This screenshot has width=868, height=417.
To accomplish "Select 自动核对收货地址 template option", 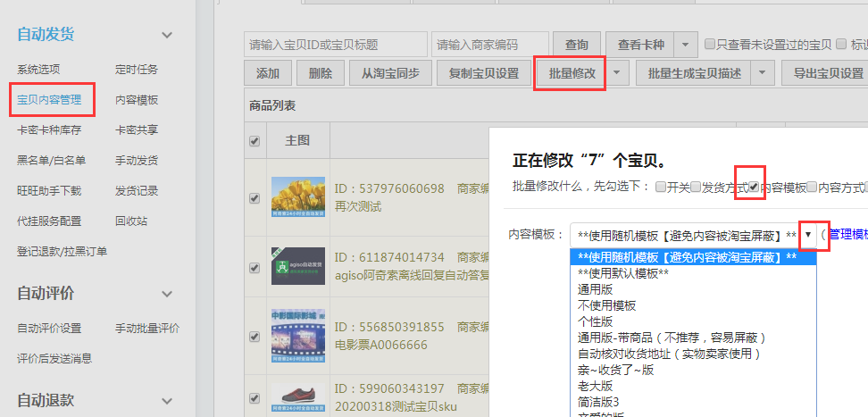I will (694, 354).
